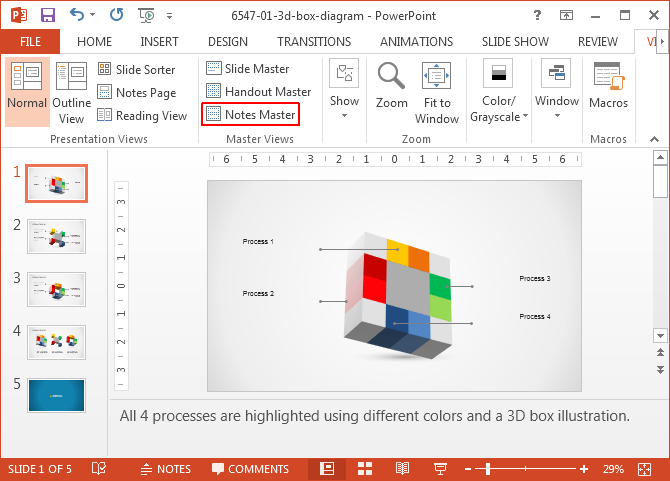670x481 pixels.
Task: Open Slide Master view
Action: point(247,68)
